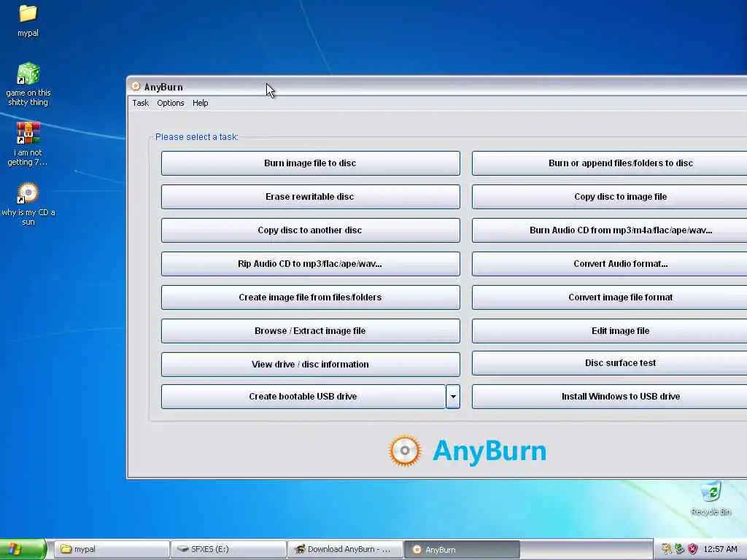Click the second tray icon with green arrow

tap(679, 549)
